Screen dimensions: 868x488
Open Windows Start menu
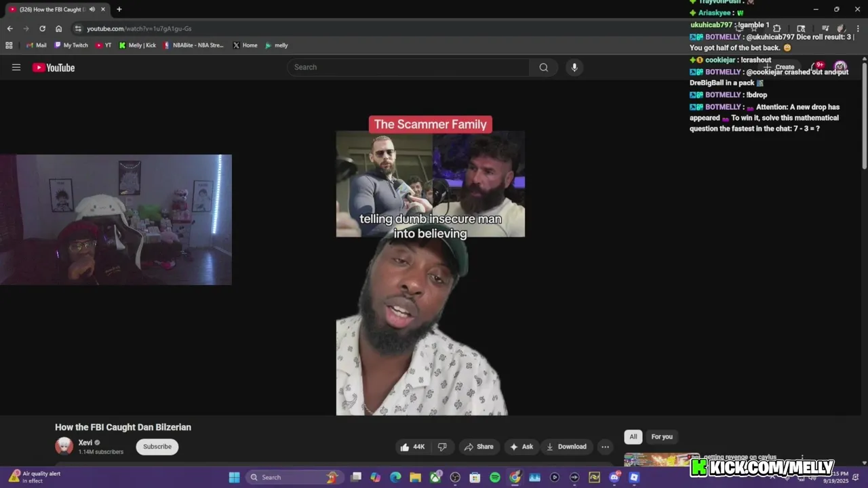pos(234,477)
